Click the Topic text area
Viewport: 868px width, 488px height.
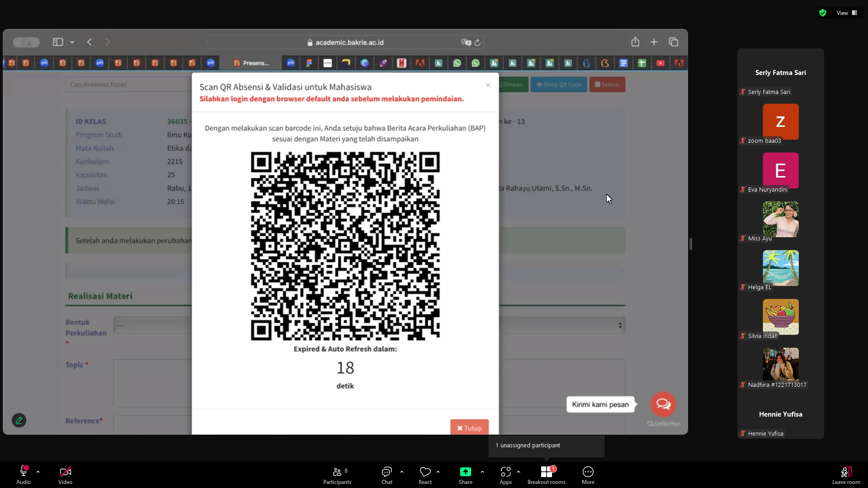pyautogui.click(x=369, y=383)
